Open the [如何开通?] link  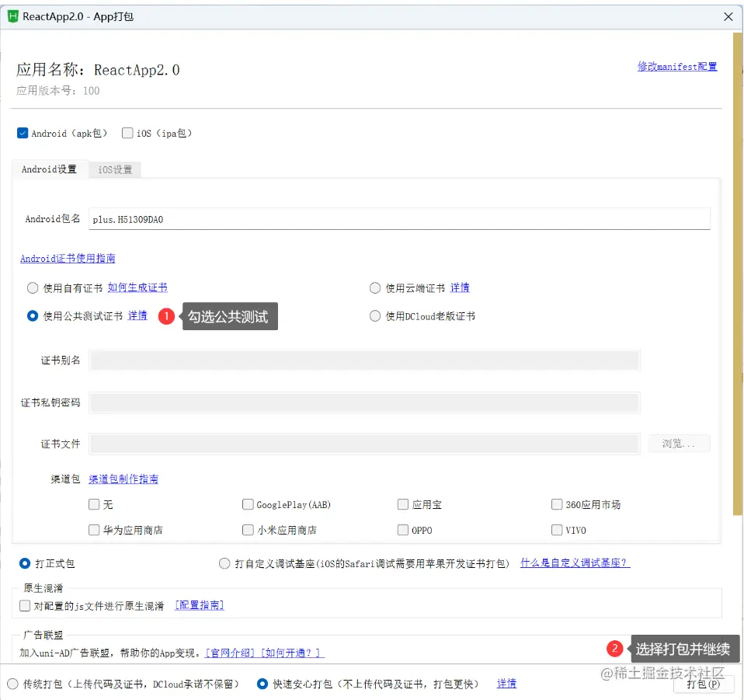pyautogui.click(x=292, y=653)
